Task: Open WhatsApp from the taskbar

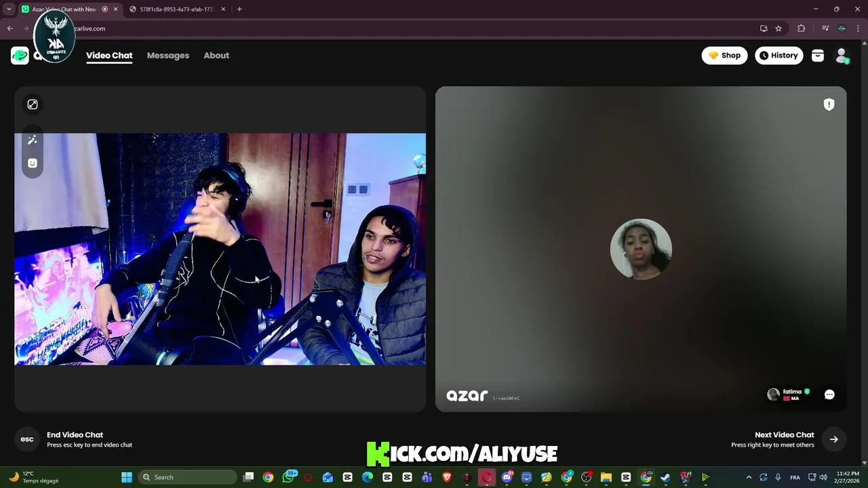Action: click(289, 477)
